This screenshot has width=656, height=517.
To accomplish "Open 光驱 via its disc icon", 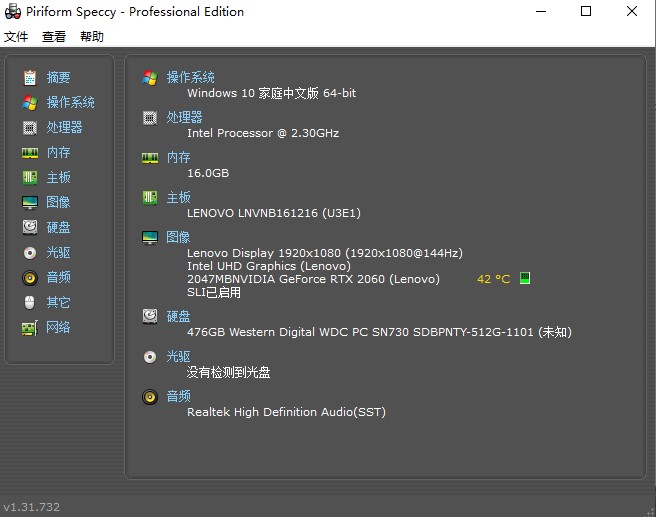I will 30,252.
